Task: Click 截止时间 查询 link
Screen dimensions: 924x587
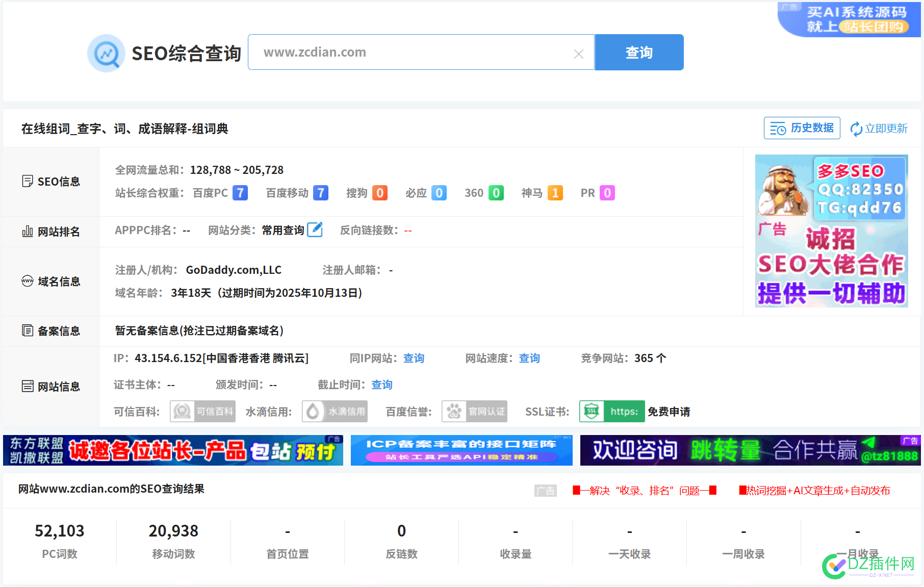Action: [x=382, y=385]
